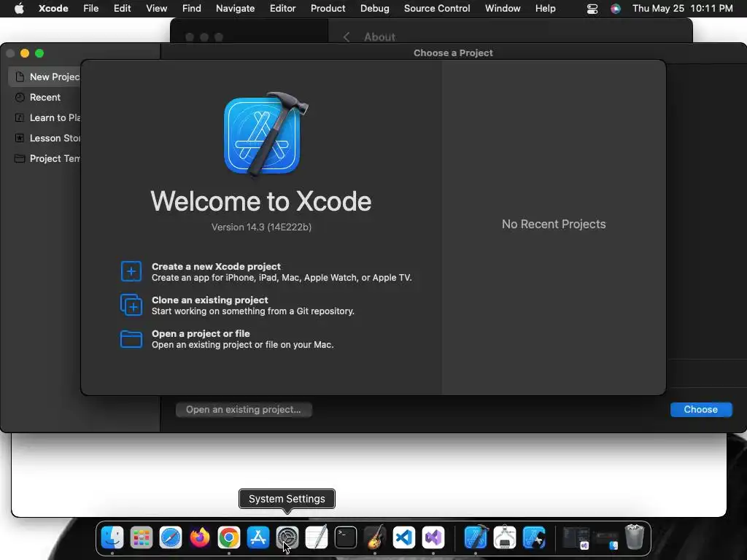This screenshot has width=747, height=560.
Task: Select Recent in the sidebar
Action: click(x=44, y=97)
